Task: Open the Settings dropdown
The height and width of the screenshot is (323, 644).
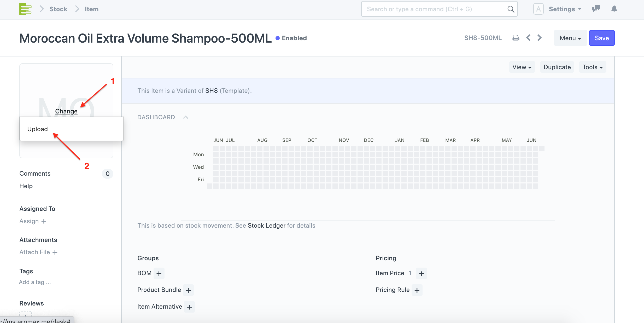Action: pyautogui.click(x=565, y=9)
